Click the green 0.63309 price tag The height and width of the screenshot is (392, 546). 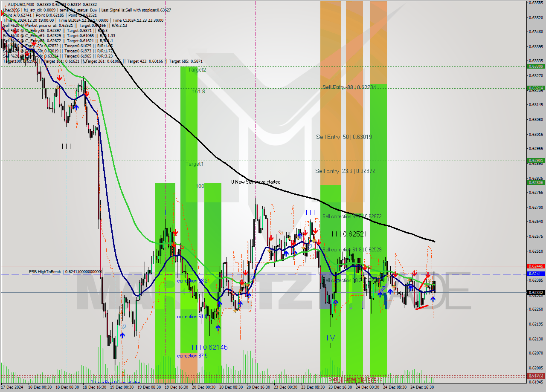point(536,66)
